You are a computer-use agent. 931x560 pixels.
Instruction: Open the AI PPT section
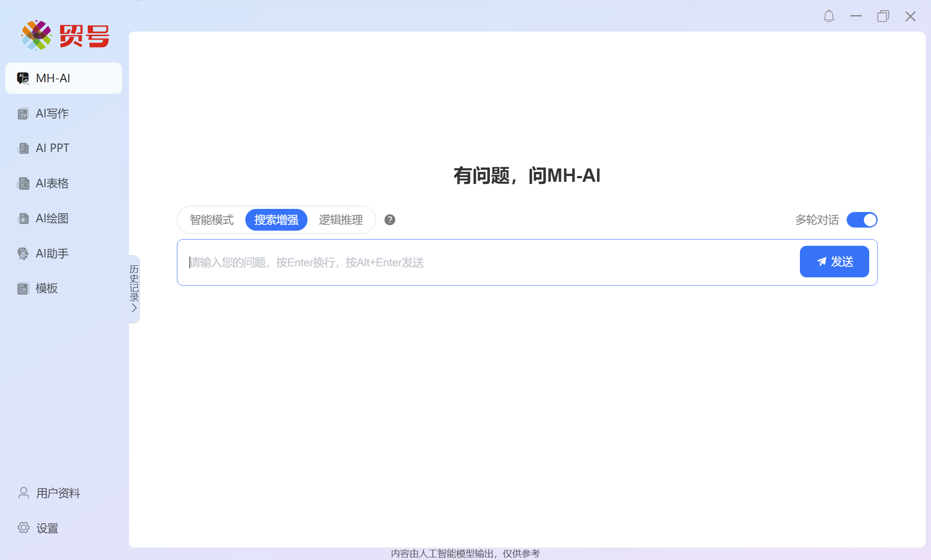pos(64,148)
